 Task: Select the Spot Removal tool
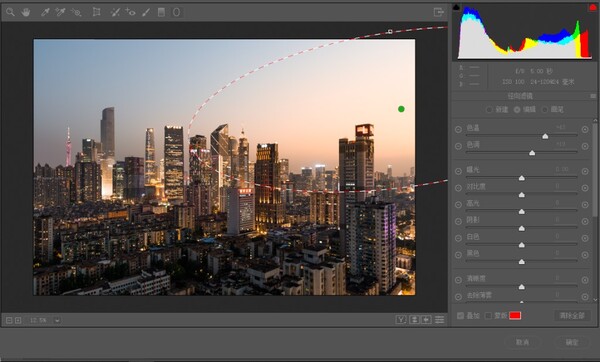115,12
